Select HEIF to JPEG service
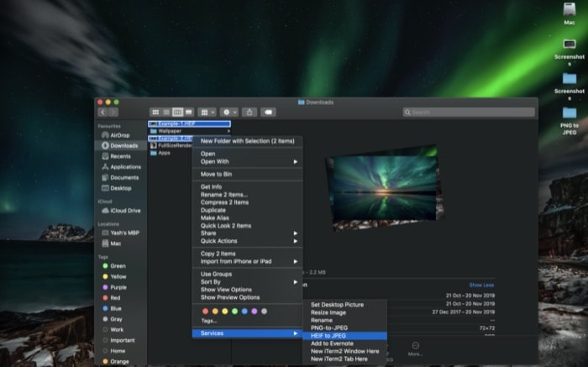Viewport: 588px width, 367px height. pyautogui.click(x=344, y=336)
